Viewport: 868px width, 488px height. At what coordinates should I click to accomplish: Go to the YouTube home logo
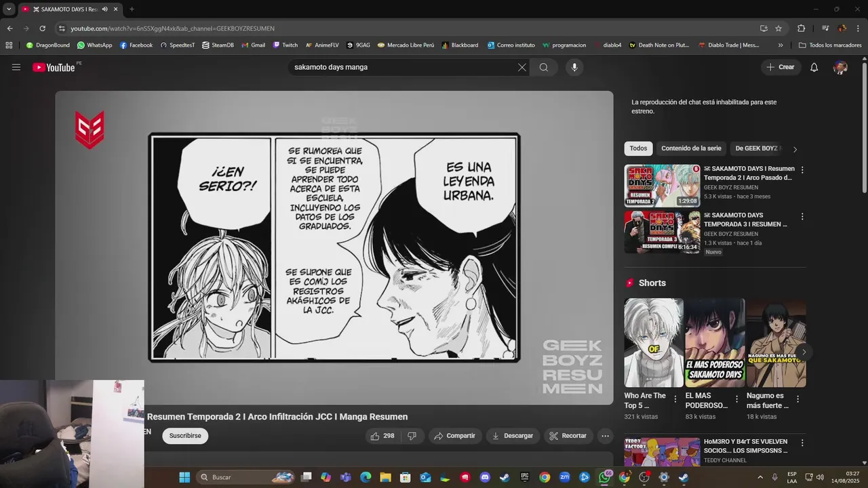54,67
